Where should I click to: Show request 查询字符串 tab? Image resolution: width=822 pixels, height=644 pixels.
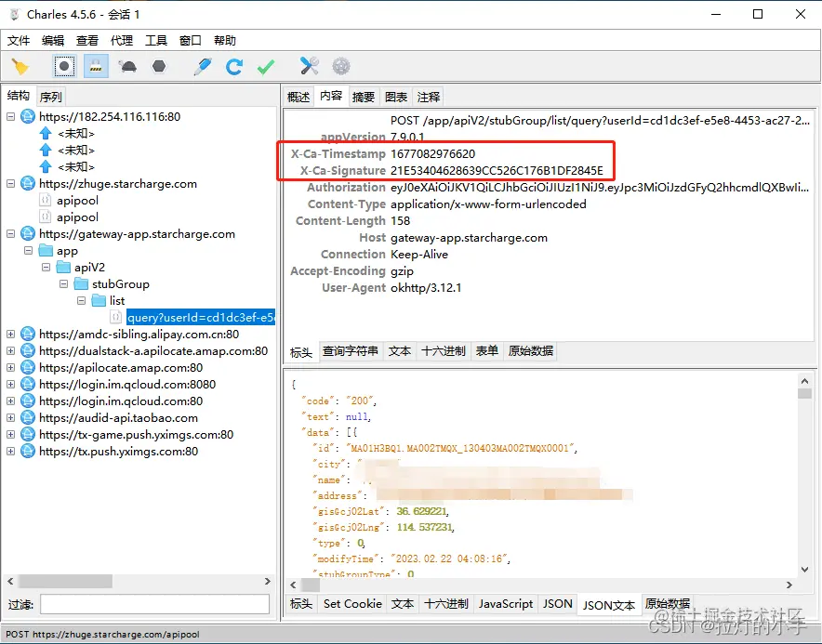coord(351,351)
